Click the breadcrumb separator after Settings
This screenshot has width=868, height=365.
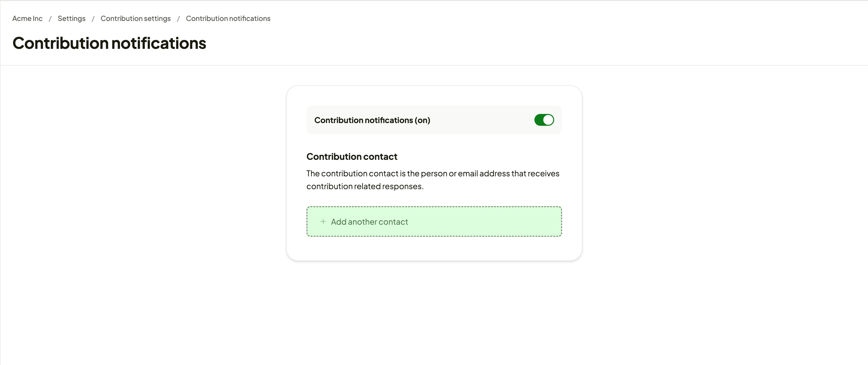point(93,18)
